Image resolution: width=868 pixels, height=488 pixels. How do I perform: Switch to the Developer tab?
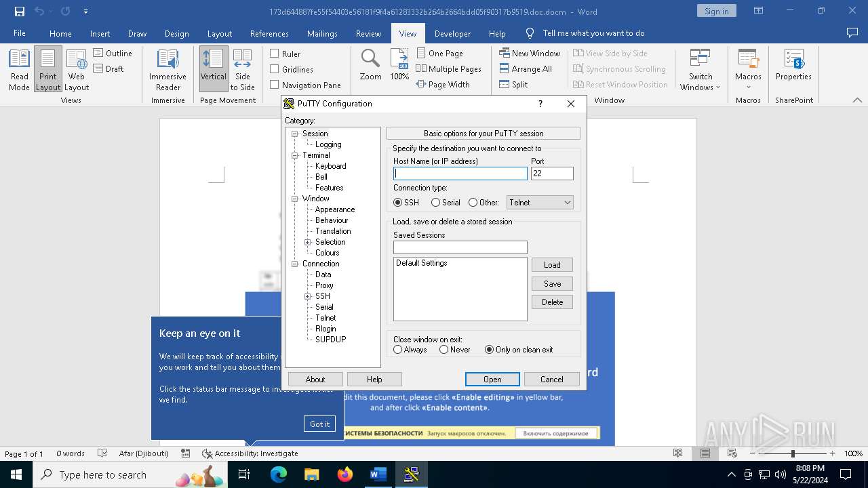(452, 33)
